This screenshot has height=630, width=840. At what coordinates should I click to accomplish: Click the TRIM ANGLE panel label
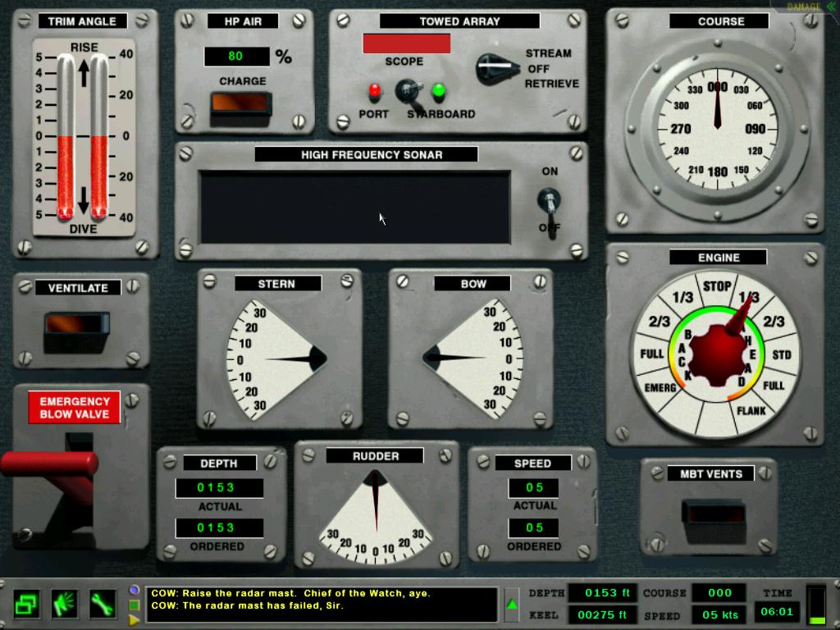coord(82,21)
